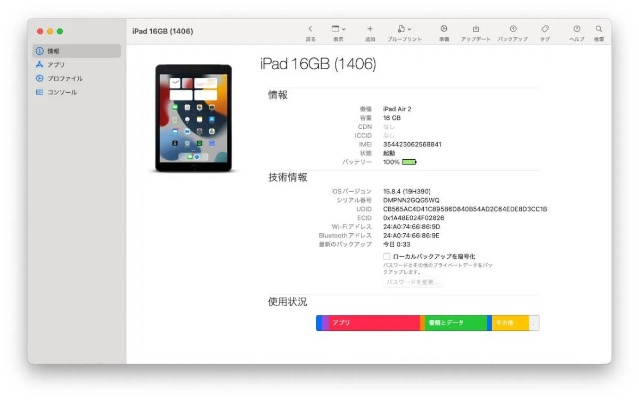This screenshot has height=400, width=639.
Task: Click the IMEI number 354423062568841
Action: (412, 144)
